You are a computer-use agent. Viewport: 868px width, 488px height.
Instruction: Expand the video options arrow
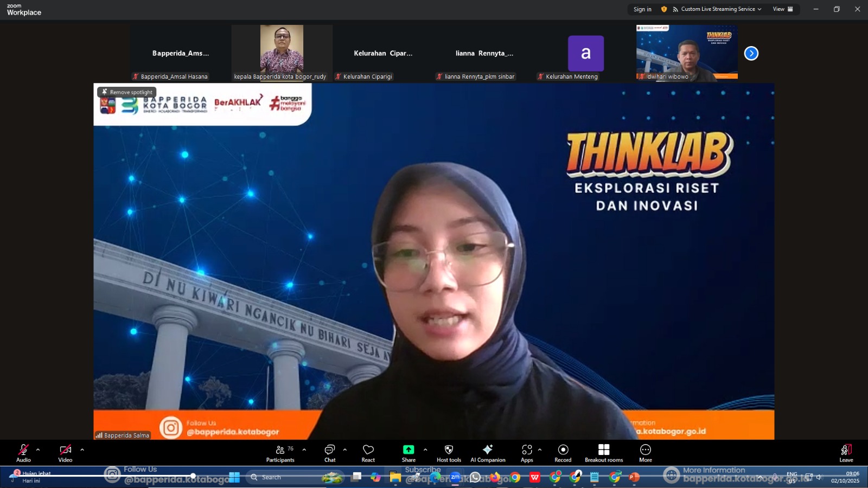coord(82,450)
